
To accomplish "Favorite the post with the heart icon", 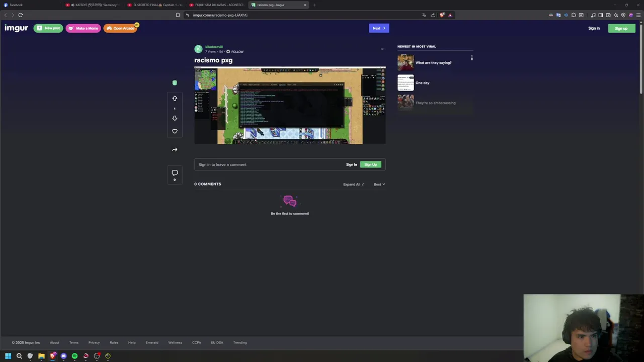I will tap(175, 131).
